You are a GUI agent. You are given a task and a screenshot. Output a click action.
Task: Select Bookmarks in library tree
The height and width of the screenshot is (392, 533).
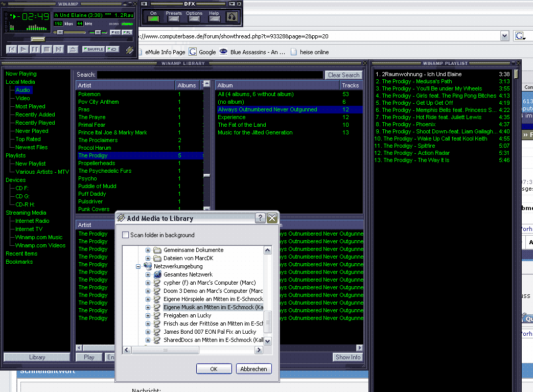(x=19, y=262)
